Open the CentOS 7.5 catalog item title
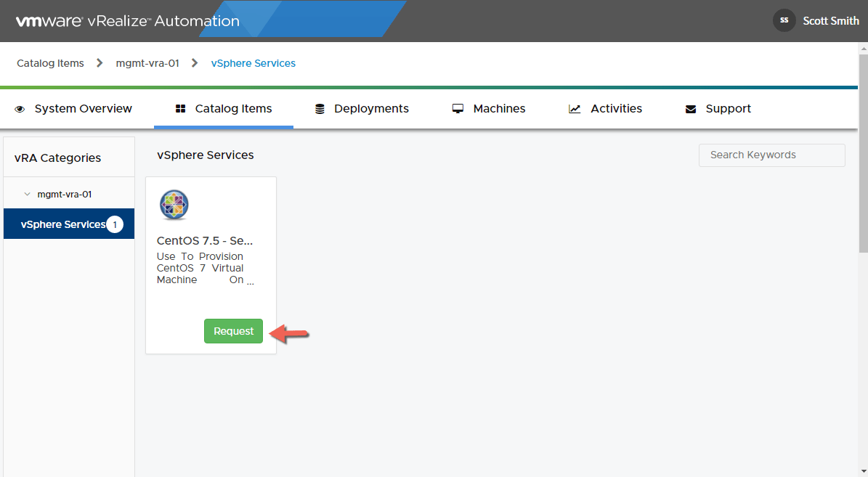Image resolution: width=868 pixels, height=477 pixels. tap(205, 240)
